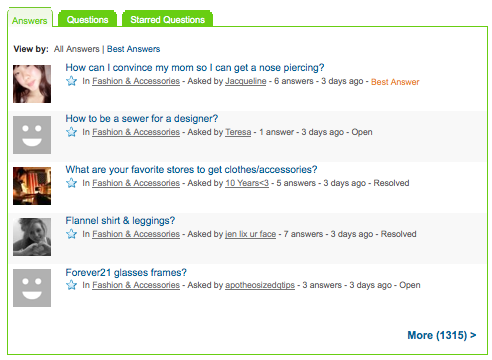Click the smiley avatar beside Forever21 question

click(x=32, y=288)
